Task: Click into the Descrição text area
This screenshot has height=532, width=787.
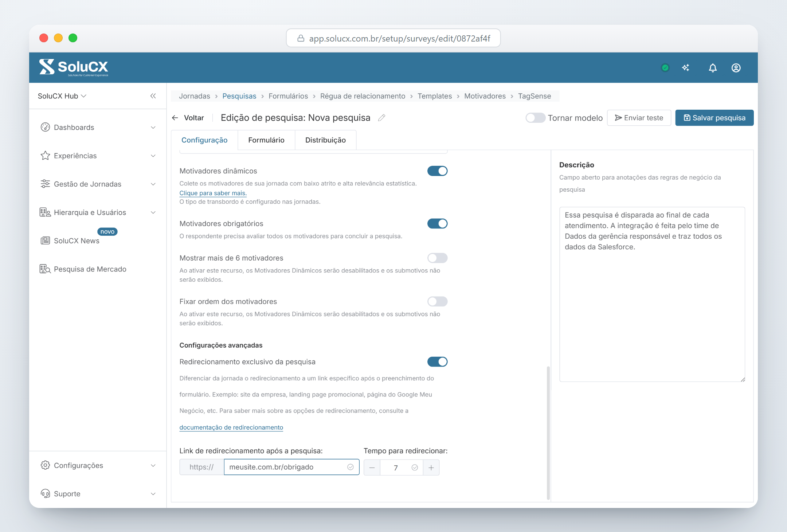Action: 652,294
